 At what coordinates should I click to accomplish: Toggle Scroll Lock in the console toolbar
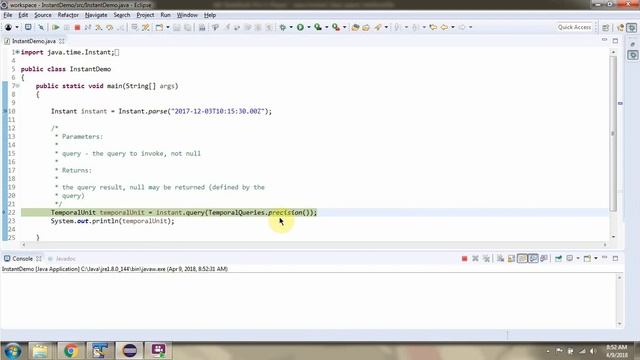[x=511, y=258]
